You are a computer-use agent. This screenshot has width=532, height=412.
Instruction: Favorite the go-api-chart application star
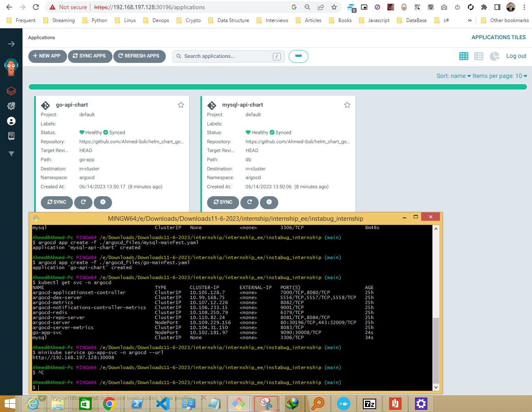tap(181, 105)
